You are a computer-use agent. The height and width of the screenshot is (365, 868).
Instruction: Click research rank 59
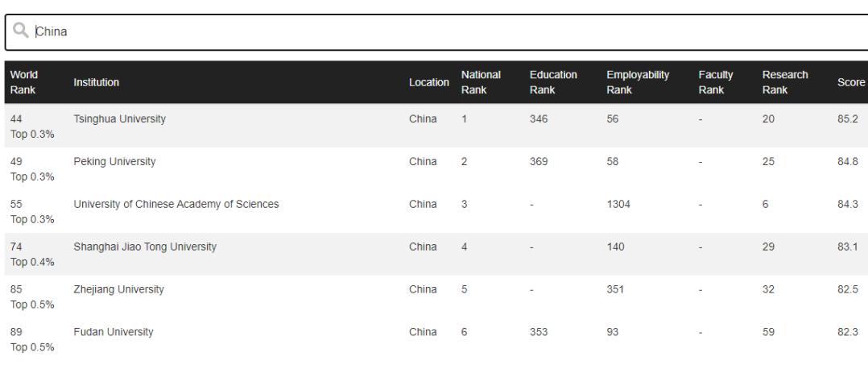[768, 332]
